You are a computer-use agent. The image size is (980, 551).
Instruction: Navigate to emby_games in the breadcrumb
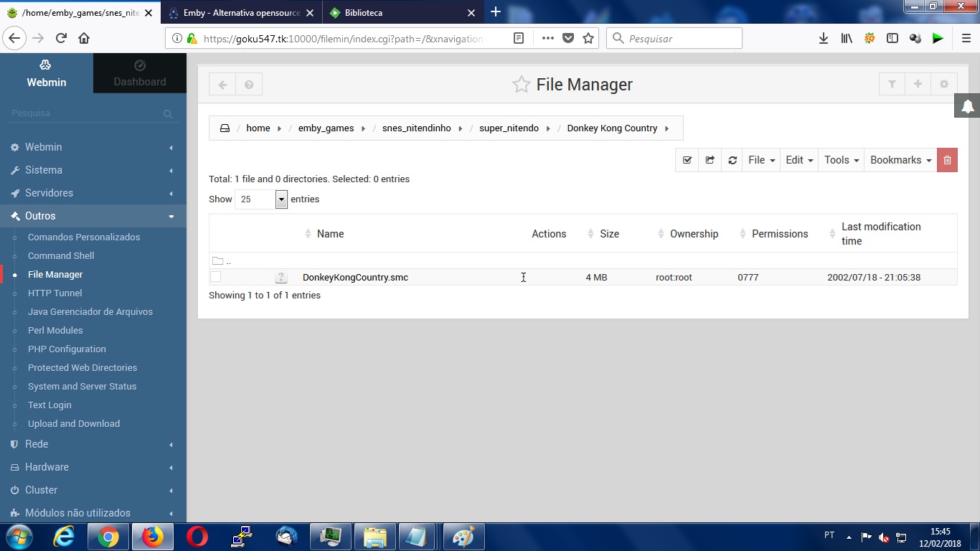point(326,128)
